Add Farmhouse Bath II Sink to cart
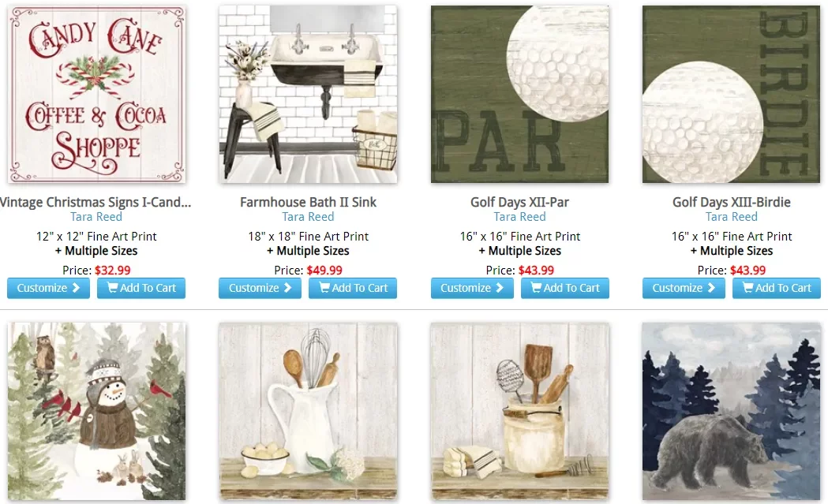The image size is (828, 504). 353,288
